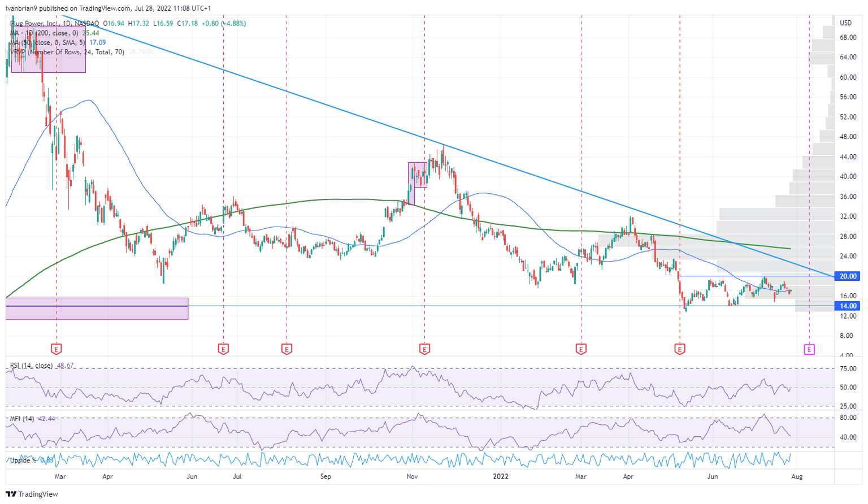Open the earnings marker between Jun and Jul 2021

point(223,349)
